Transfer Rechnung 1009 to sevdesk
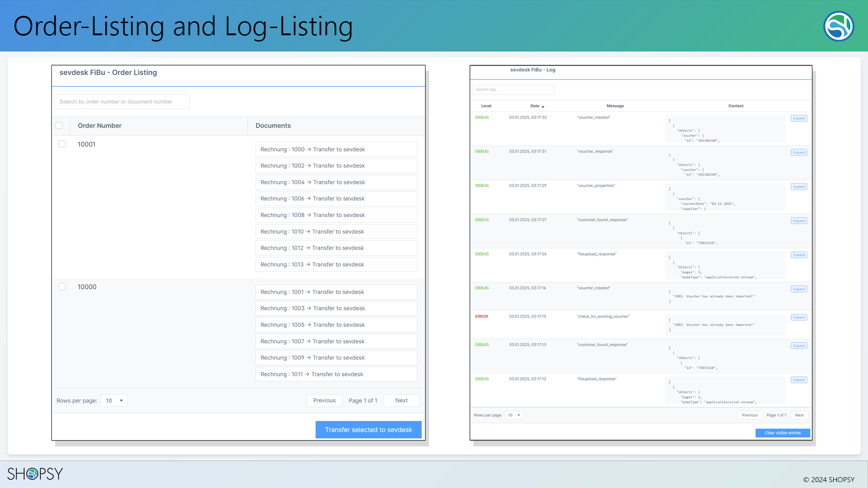 click(336, 358)
